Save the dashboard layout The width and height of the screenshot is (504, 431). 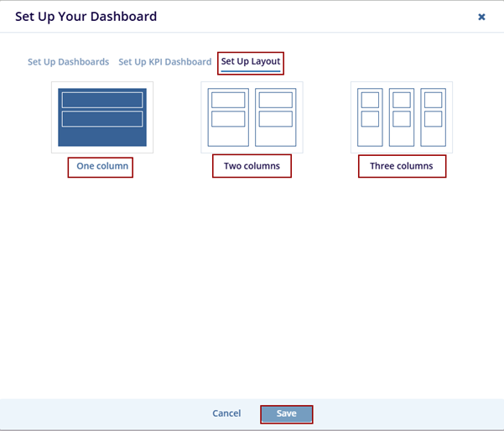pos(286,413)
